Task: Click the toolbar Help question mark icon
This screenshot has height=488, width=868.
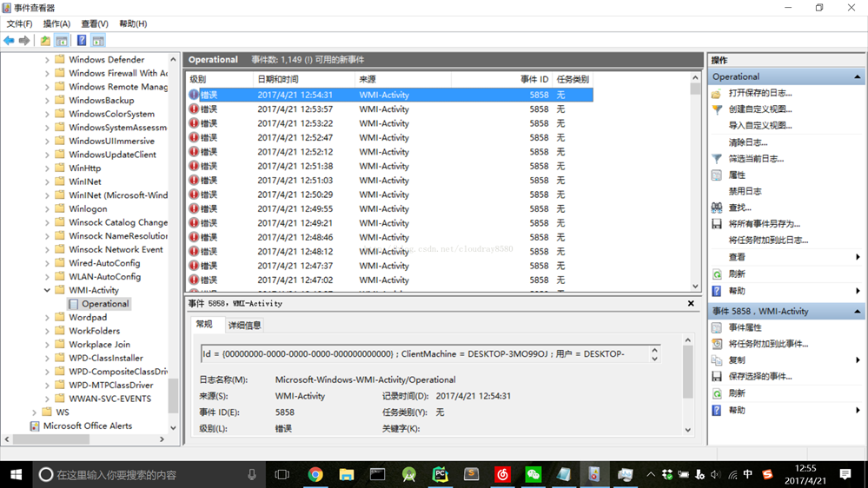Action: pyautogui.click(x=82, y=41)
